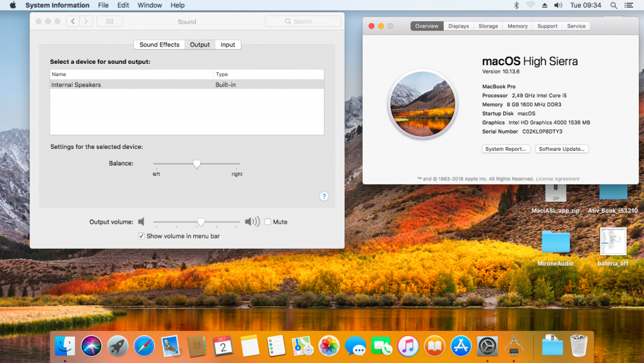Select the bateria_off desktop file

(x=613, y=248)
